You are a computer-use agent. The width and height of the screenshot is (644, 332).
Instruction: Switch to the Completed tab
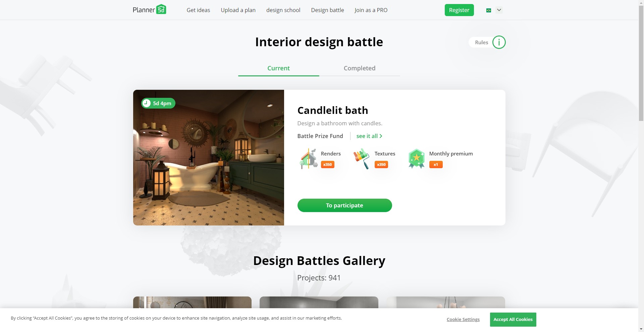(x=360, y=68)
